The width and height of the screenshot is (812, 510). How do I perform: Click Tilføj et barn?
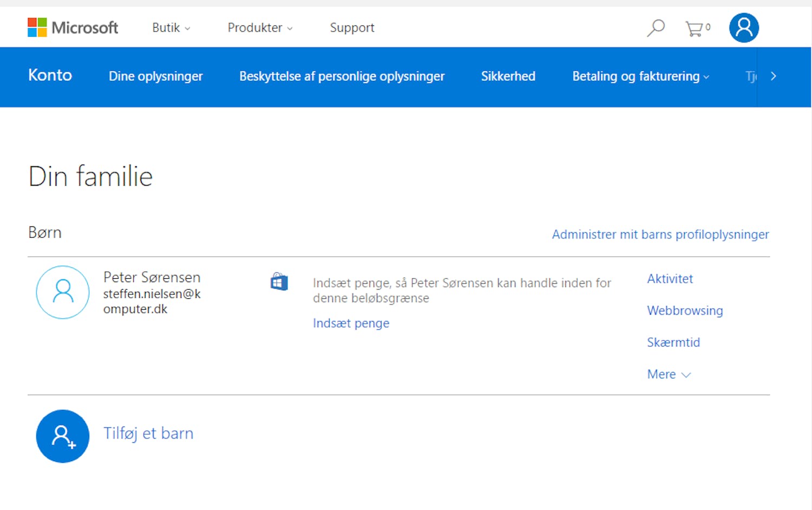tap(148, 433)
